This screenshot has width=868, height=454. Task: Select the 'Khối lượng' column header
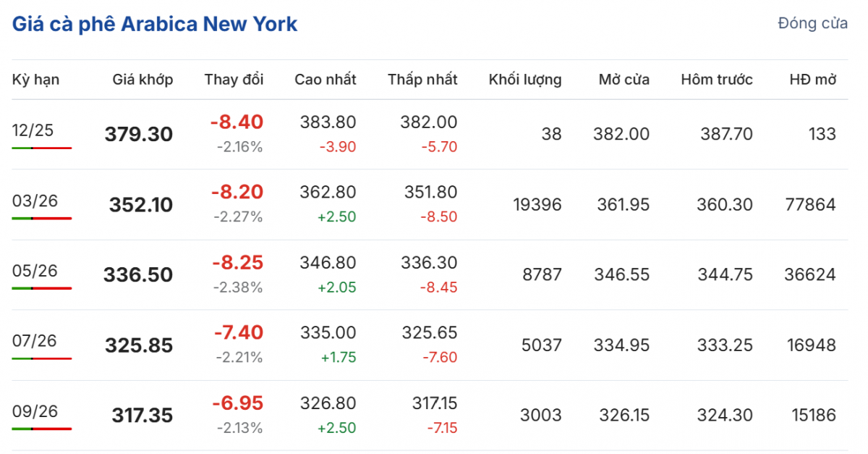coord(525,80)
